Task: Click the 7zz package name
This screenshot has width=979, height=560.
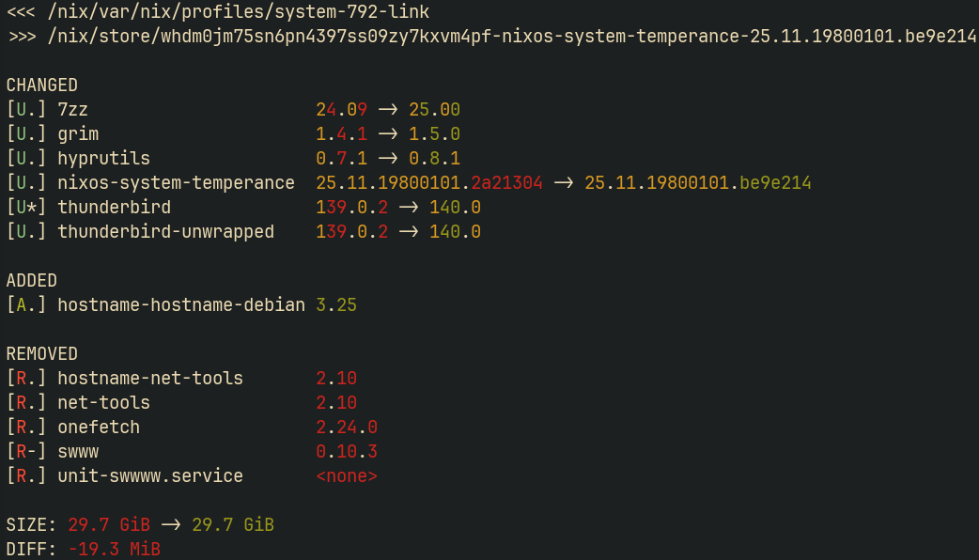Action: [74, 109]
